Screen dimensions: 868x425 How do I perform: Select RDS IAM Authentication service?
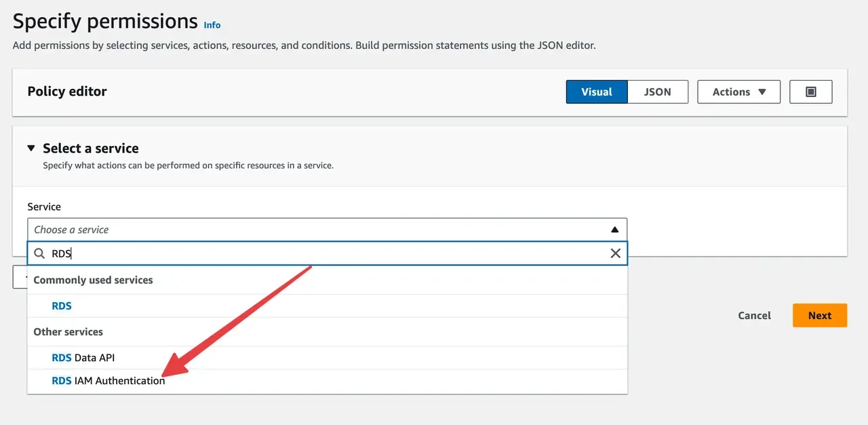click(x=108, y=380)
